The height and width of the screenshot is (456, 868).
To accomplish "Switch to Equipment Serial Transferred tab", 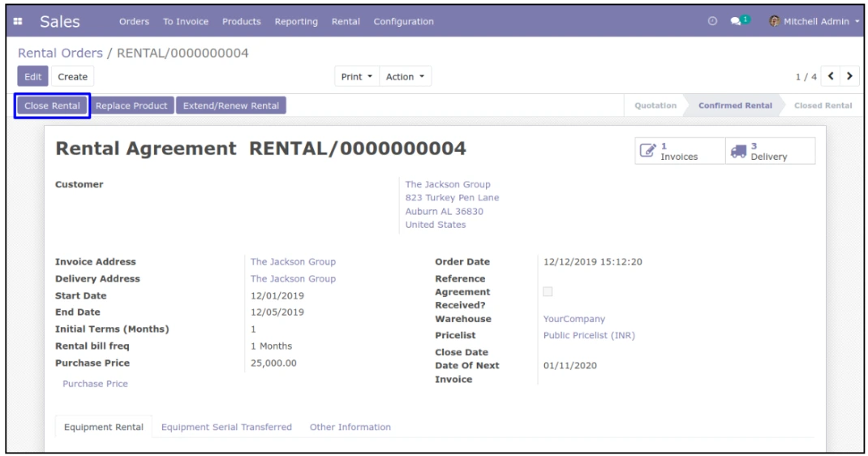I will [x=226, y=427].
